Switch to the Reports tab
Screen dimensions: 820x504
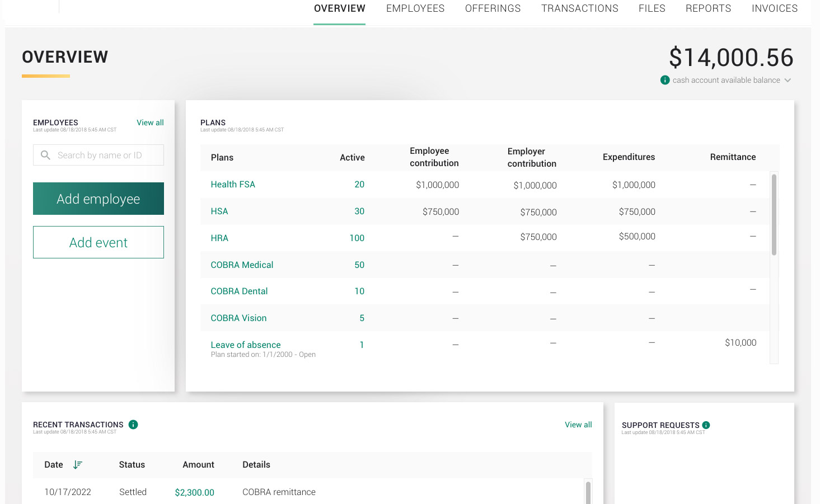(708, 8)
